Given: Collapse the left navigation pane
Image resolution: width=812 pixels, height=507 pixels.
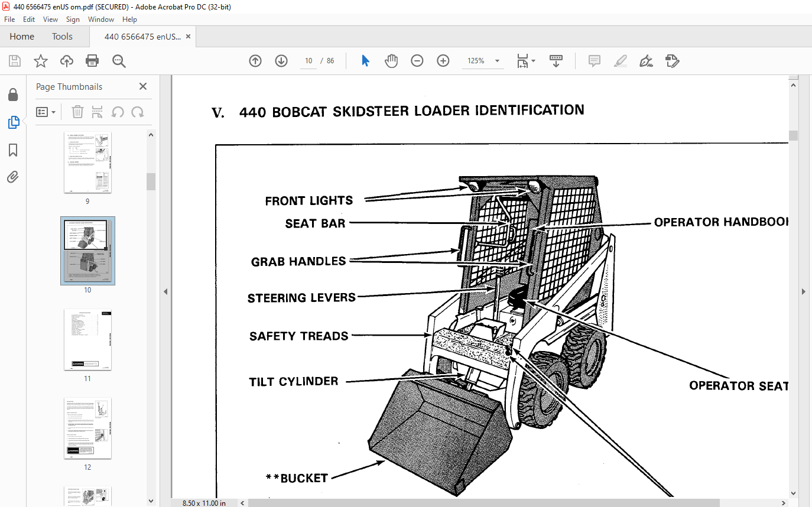Looking at the screenshot, I should point(165,291).
